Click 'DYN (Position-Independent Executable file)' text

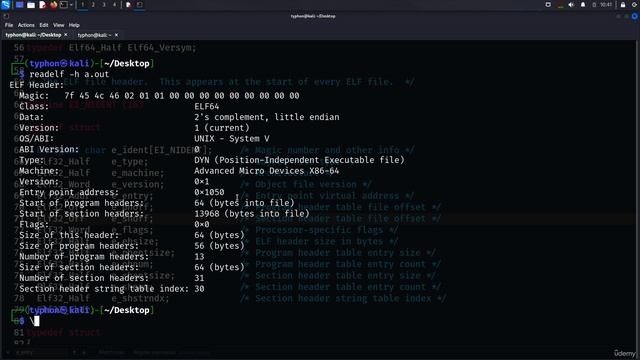[x=299, y=160]
